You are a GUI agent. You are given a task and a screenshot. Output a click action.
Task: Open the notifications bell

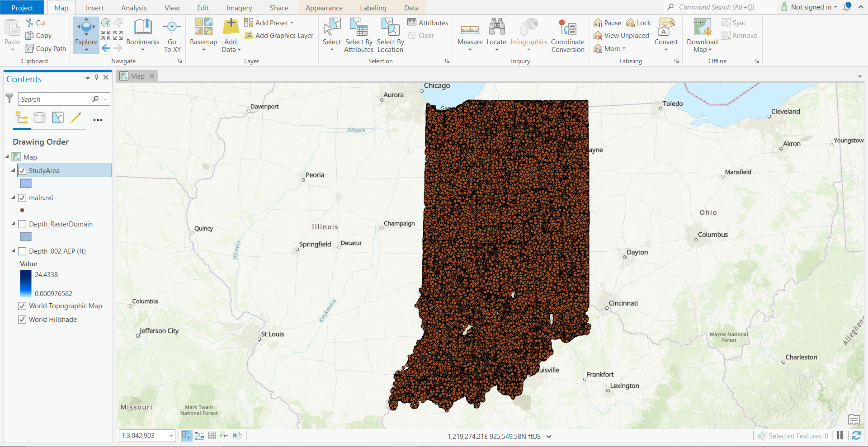pos(848,7)
